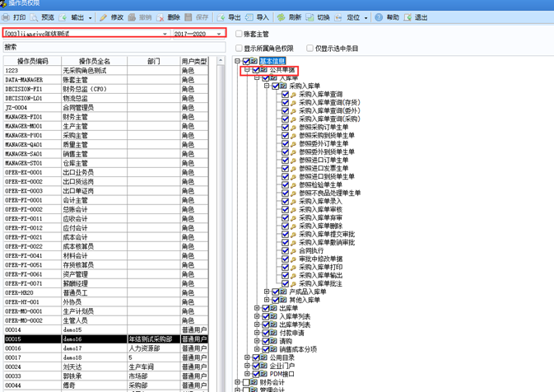Expand the 财务会计 tree node
The width and height of the screenshot is (554, 392).
click(x=237, y=382)
